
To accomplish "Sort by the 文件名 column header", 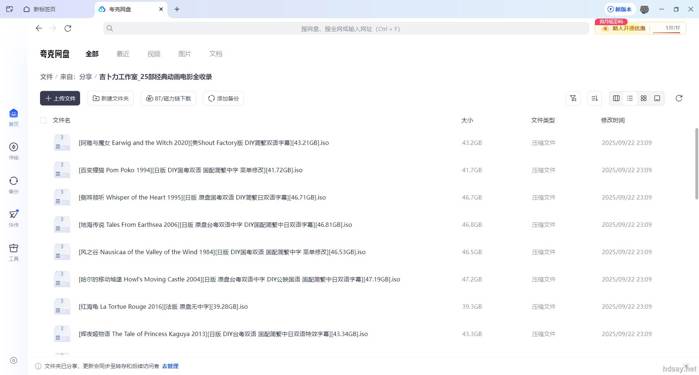I will pyautogui.click(x=62, y=120).
